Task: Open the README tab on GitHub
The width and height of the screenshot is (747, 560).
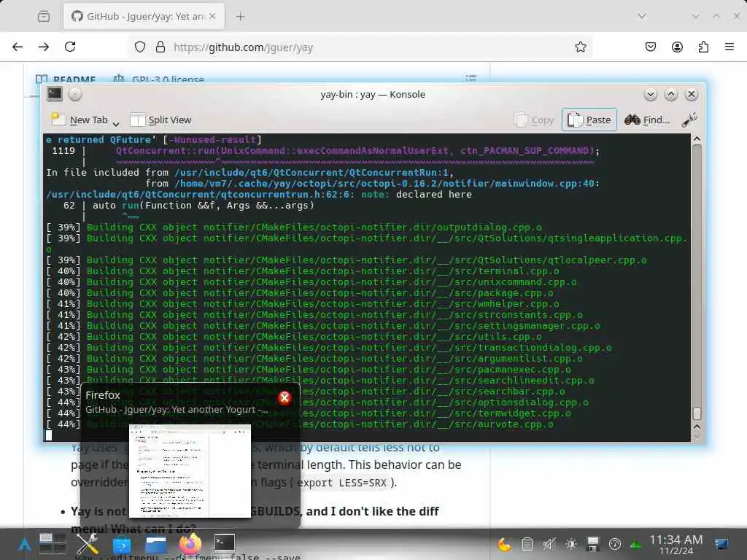Action: 66,79
